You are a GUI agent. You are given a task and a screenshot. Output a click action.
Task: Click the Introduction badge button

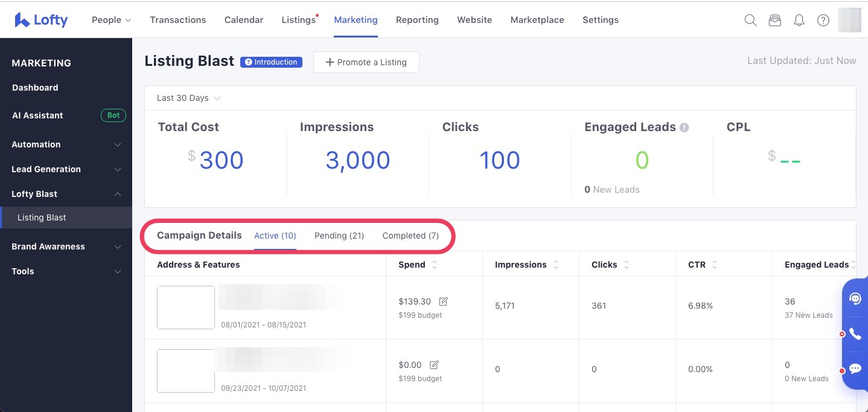(x=271, y=62)
